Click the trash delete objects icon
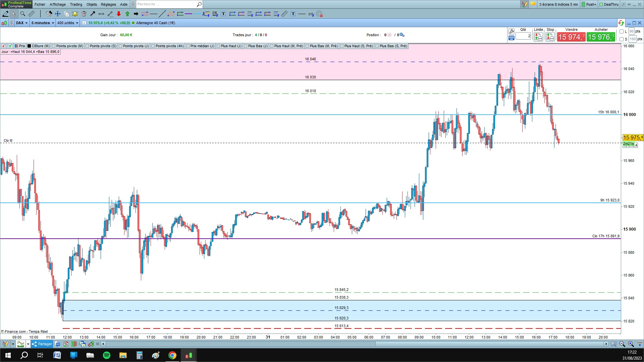 84,14
